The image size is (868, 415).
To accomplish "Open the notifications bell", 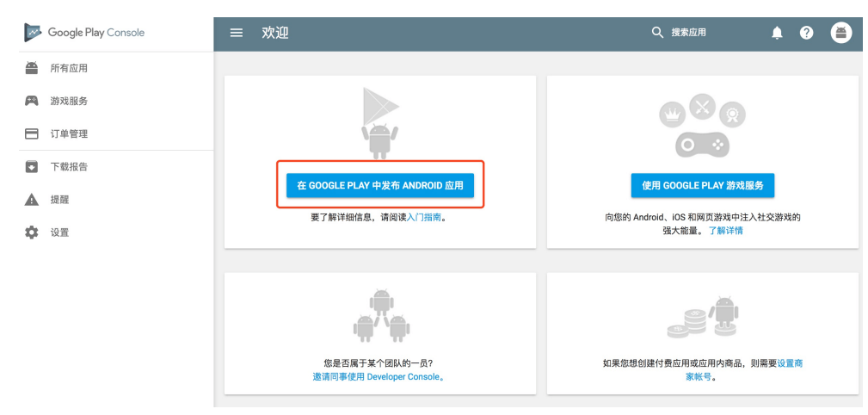I will 777,34.
